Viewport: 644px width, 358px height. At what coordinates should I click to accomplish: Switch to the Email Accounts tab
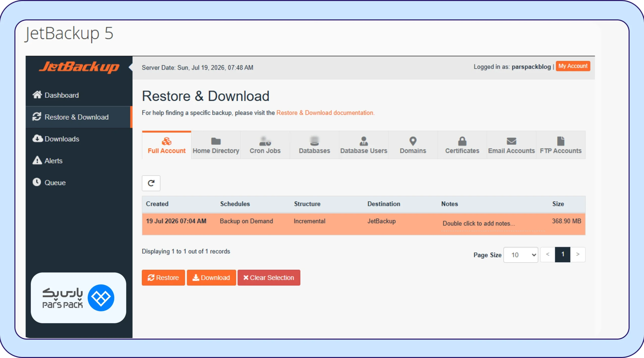[x=511, y=145]
